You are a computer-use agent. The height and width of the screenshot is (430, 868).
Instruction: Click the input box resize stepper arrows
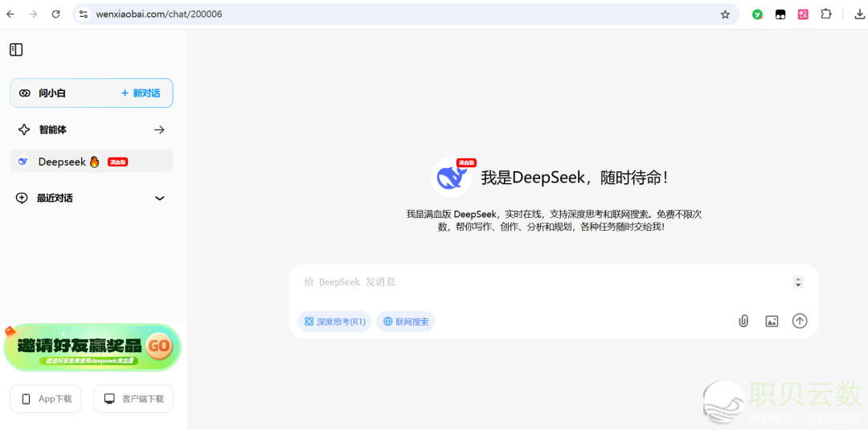tap(798, 281)
